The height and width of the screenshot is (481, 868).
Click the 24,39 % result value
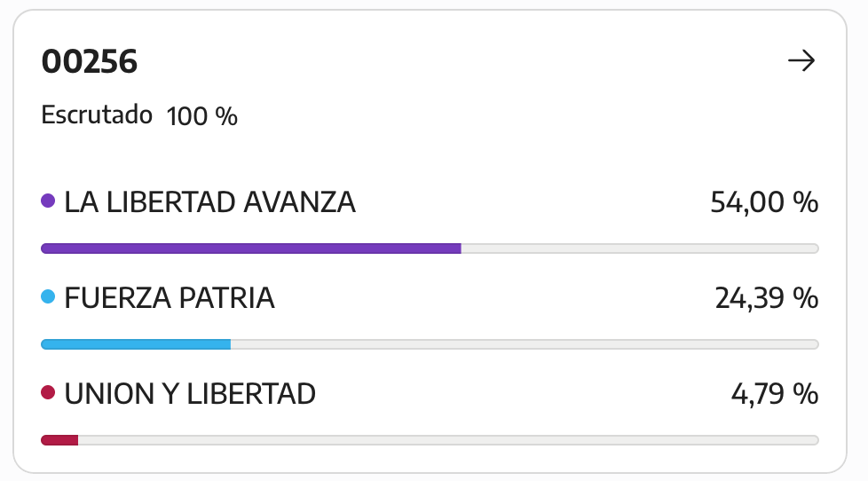767,298
